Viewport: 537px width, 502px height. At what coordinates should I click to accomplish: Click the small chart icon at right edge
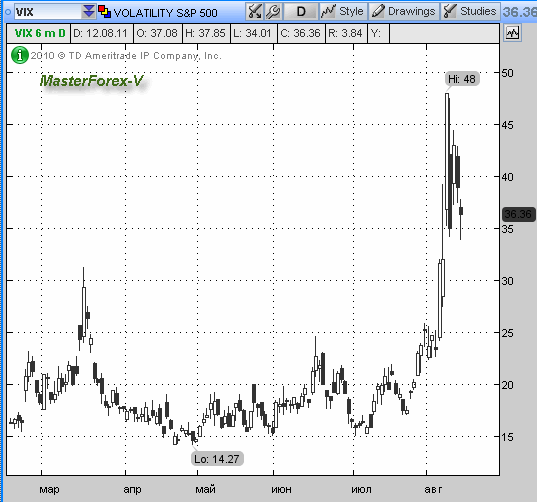coord(512,33)
